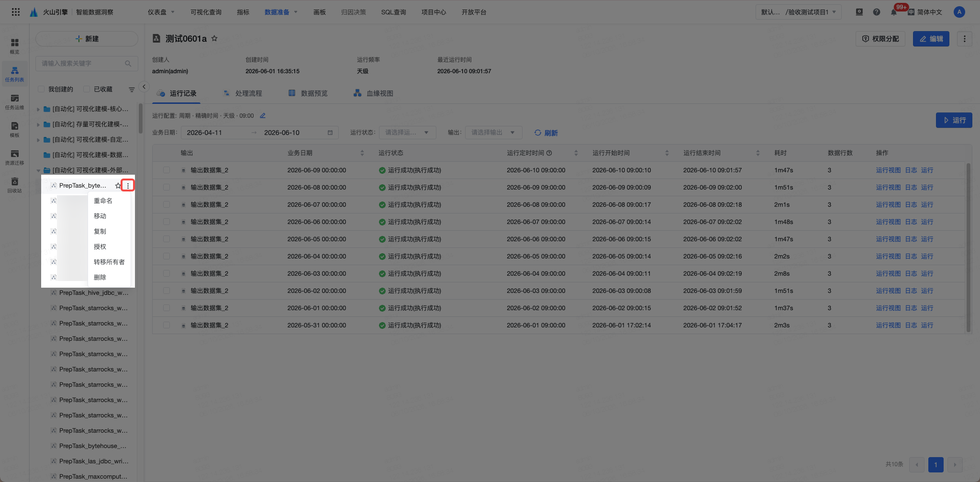Choose 复制 from the context menu
The image size is (980, 482).
pyautogui.click(x=109, y=232)
